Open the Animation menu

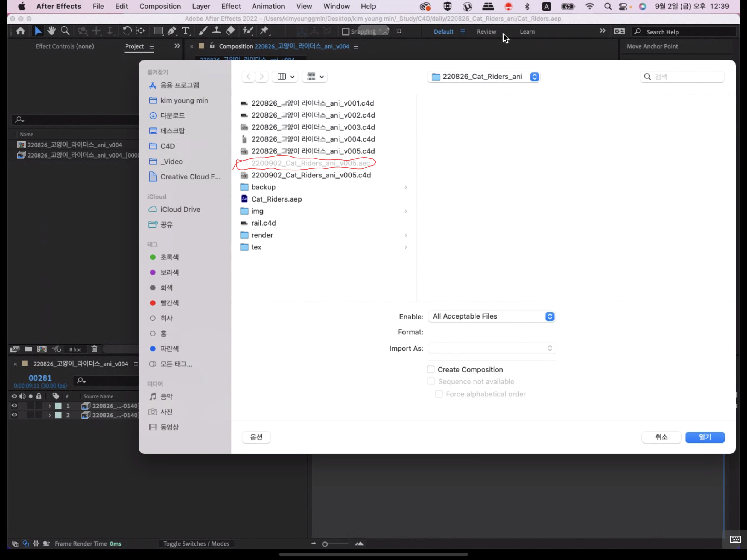pos(269,6)
